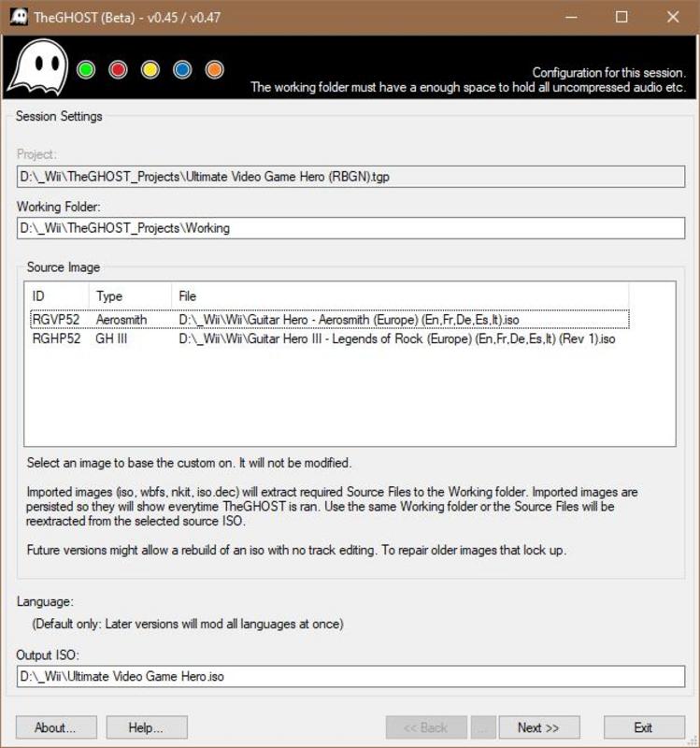Click the File column header
This screenshot has height=748, width=700.
coord(400,296)
